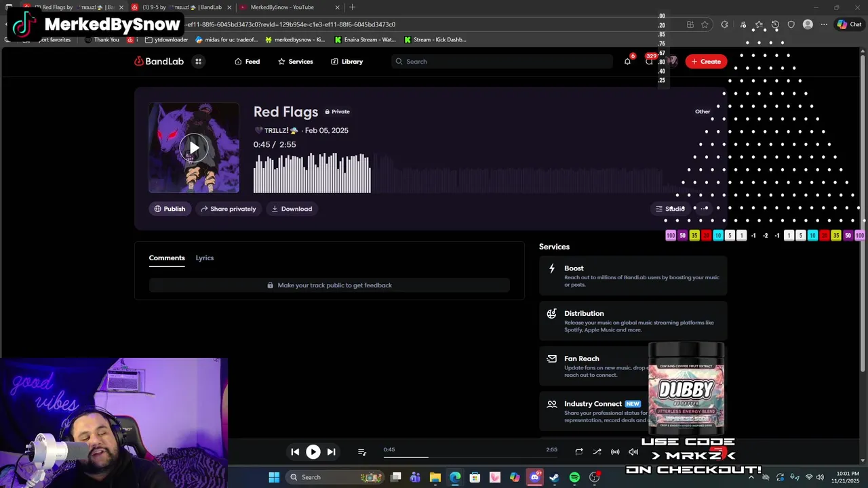This screenshot has width=868, height=488.
Task: Open chat messages showing 329 unread
Action: pos(650,61)
